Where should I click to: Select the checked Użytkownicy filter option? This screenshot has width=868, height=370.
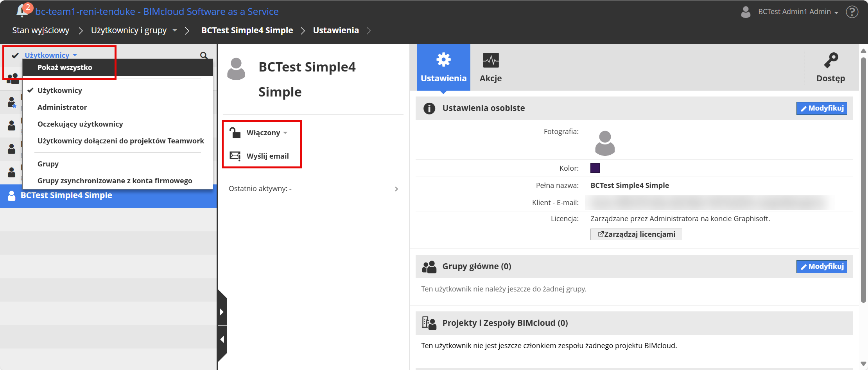click(x=59, y=90)
